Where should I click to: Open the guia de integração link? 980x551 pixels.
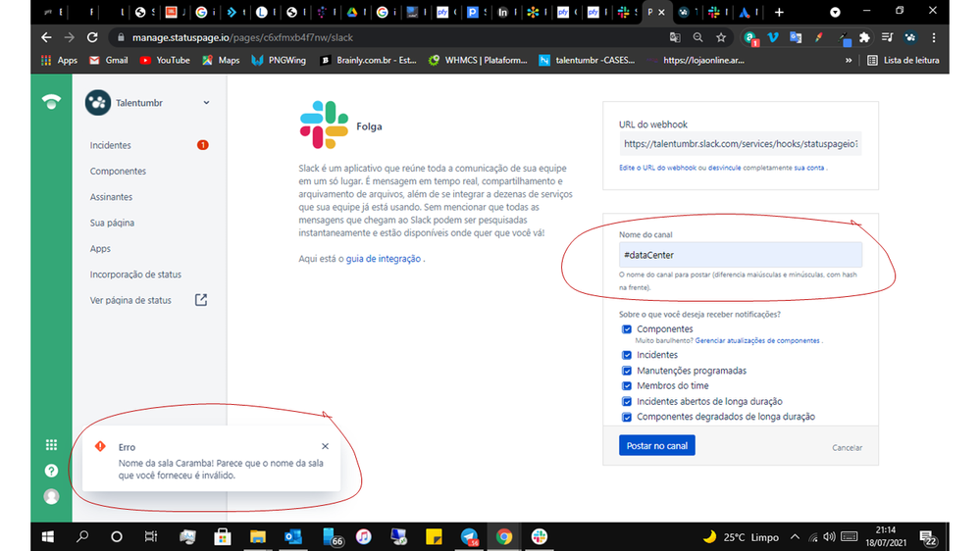[x=384, y=259]
